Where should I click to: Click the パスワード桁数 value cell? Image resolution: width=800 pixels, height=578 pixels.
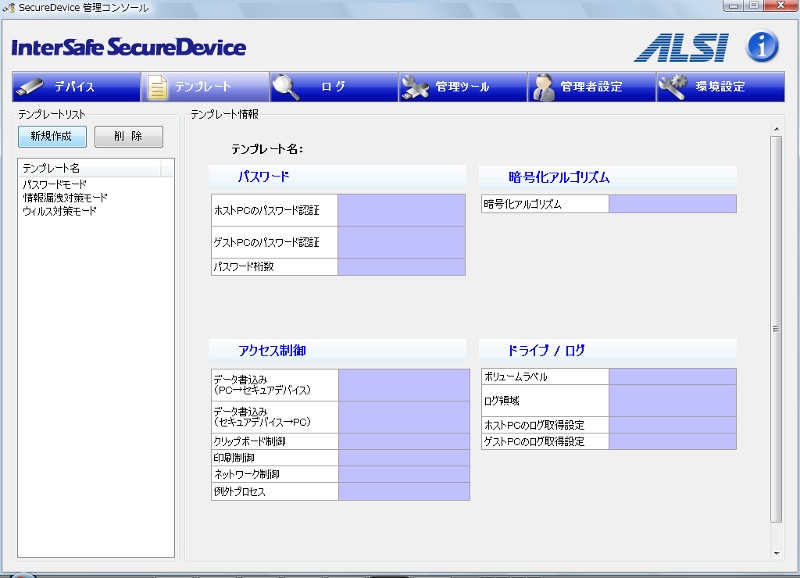click(x=401, y=267)
